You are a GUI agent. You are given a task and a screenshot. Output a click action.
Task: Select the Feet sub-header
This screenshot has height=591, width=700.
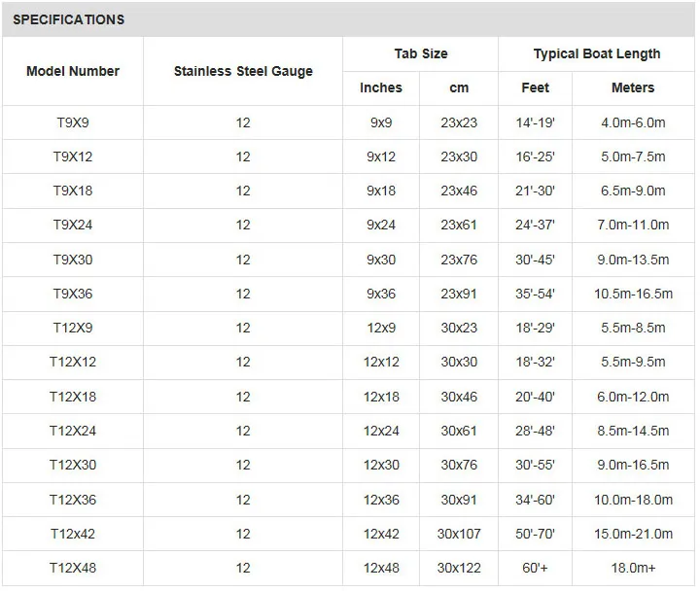(x=535, y=87)
